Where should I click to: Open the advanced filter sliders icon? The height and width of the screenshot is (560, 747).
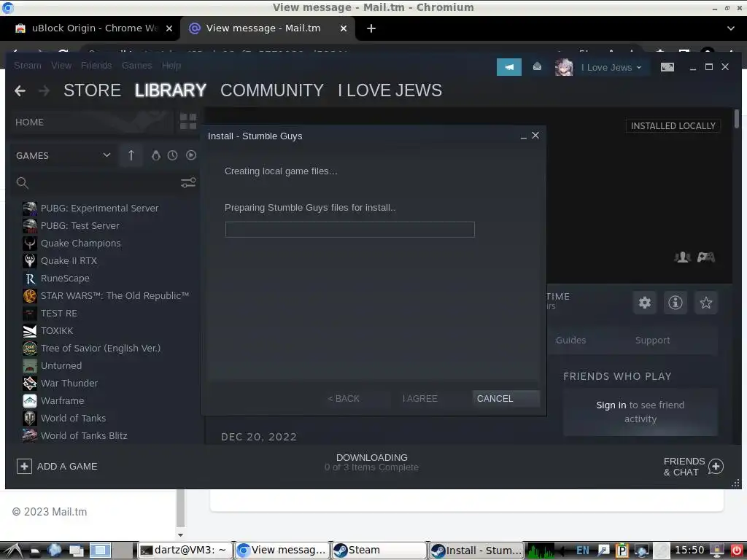tap(188, 182)
